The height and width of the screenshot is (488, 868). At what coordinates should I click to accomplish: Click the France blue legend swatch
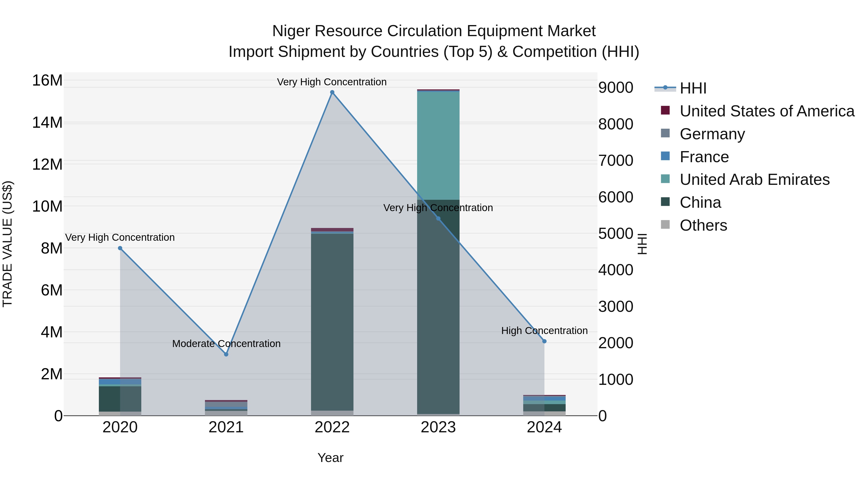point(665,156)
